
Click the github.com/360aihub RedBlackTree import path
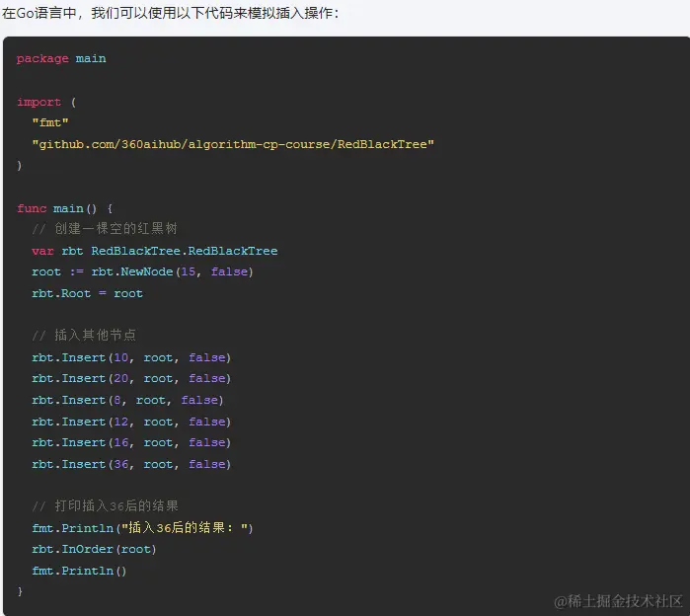point(233,144)
